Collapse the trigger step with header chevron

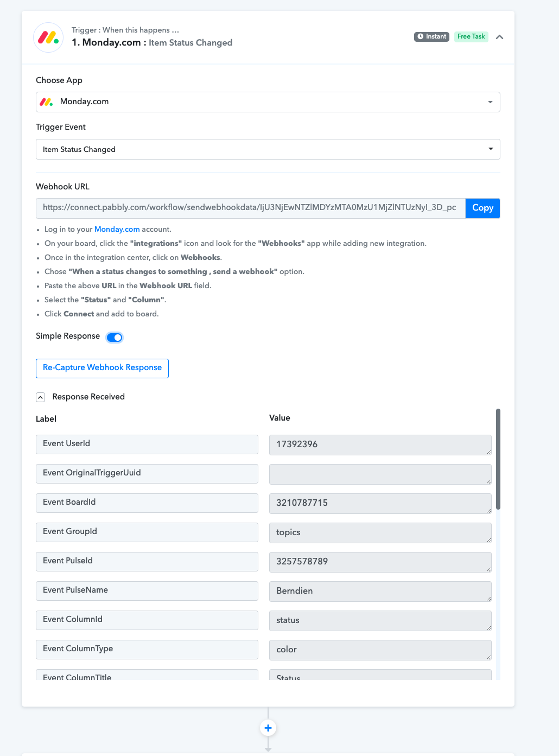pyautogui.click(x=500, y=37)
